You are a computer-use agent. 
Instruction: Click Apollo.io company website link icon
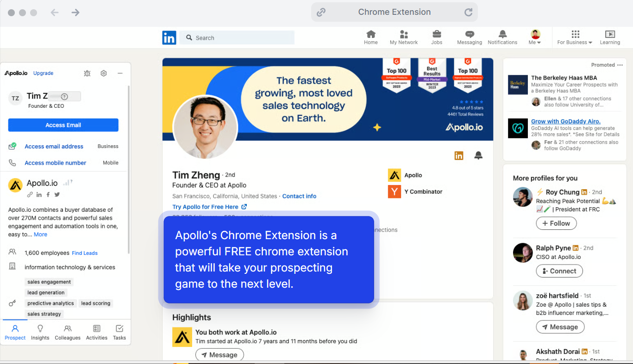pyautogui.click(x=30, y=195)
